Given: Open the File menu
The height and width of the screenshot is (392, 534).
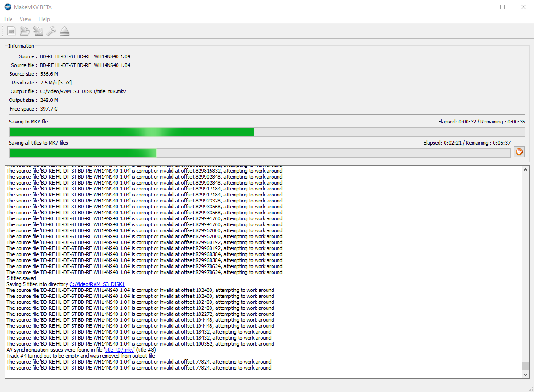Looking at the screenshot, I should coord(8,19).
